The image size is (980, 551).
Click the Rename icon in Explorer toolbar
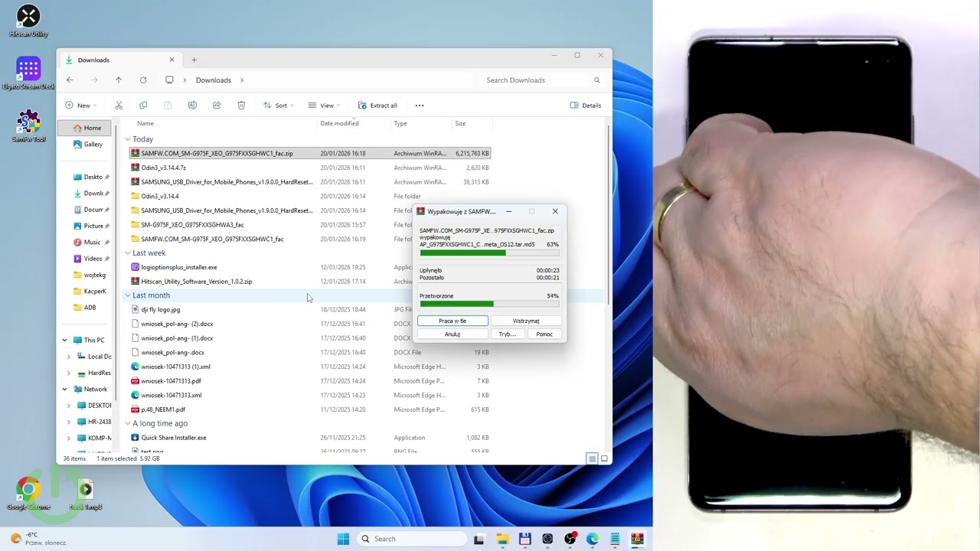tap(192, 106)
